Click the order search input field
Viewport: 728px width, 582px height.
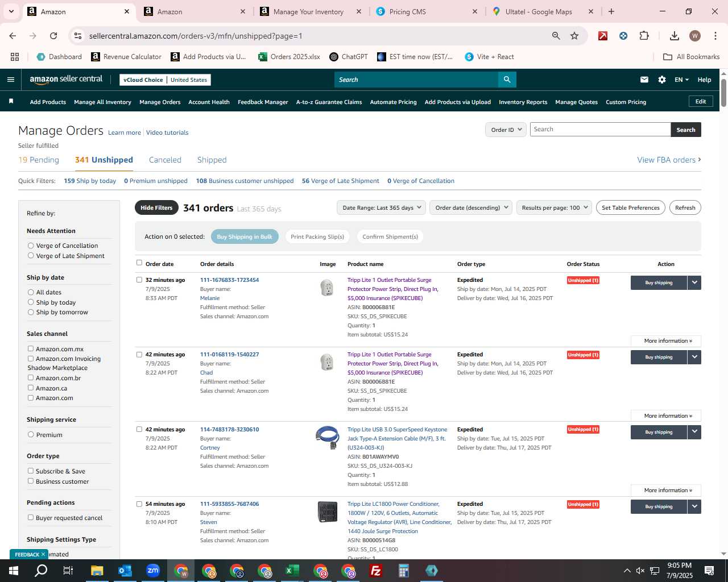pyautogui.click(x=600, y=130)
